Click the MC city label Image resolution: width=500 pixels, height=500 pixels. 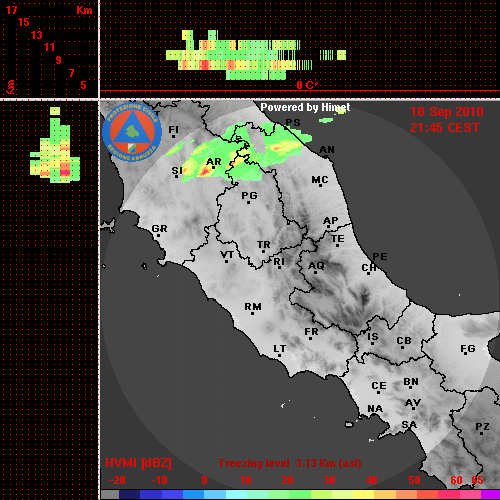tap(320, 180)
